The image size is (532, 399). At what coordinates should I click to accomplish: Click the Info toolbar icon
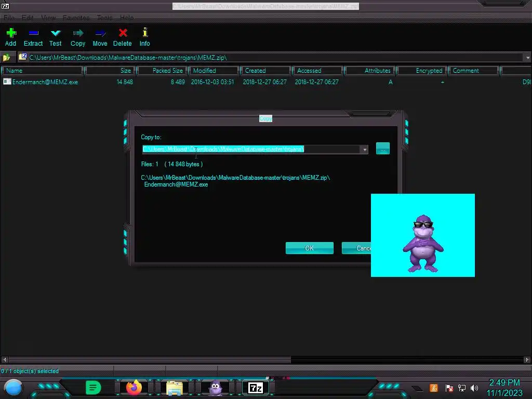pos(145,37)
